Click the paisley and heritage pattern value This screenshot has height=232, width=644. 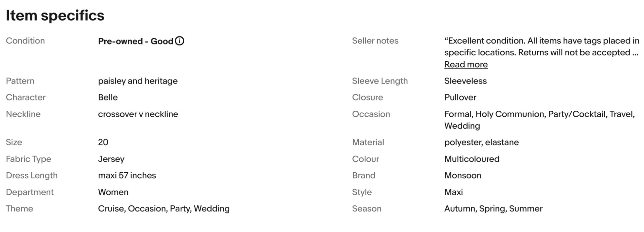(138, 81)
